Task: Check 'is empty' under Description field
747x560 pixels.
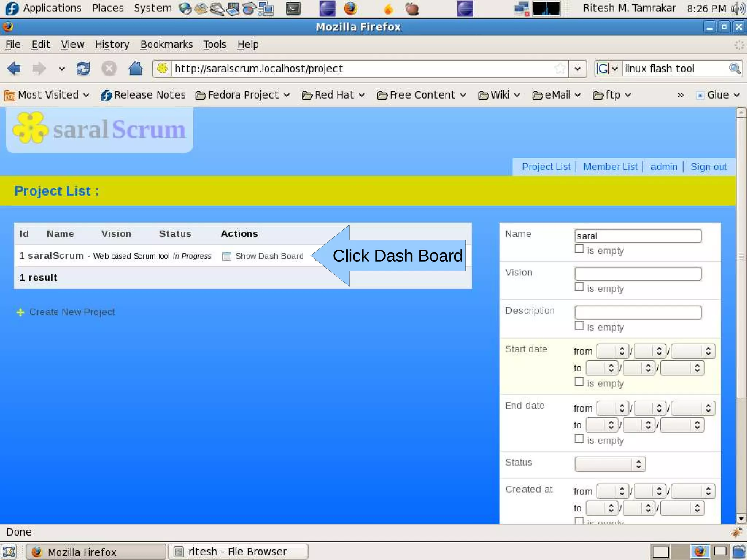Action: (x=579, y=326)
